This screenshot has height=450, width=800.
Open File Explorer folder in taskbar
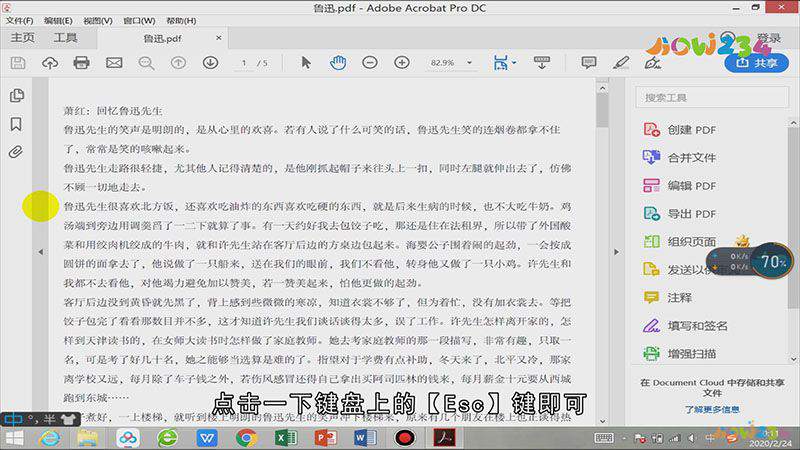tap(88, 438)
